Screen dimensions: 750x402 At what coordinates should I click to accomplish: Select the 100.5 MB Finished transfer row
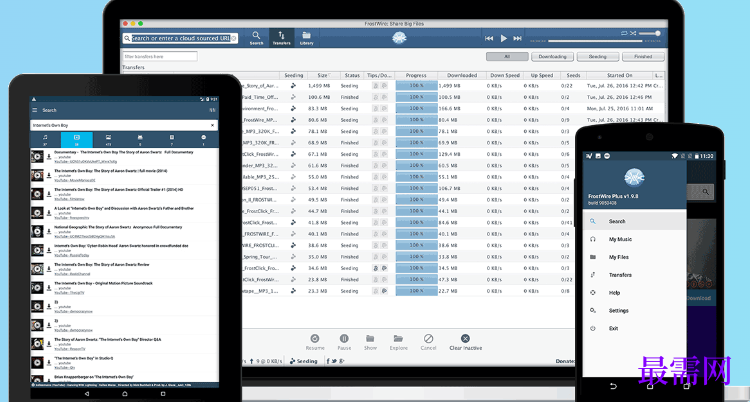tap(452, 97)
